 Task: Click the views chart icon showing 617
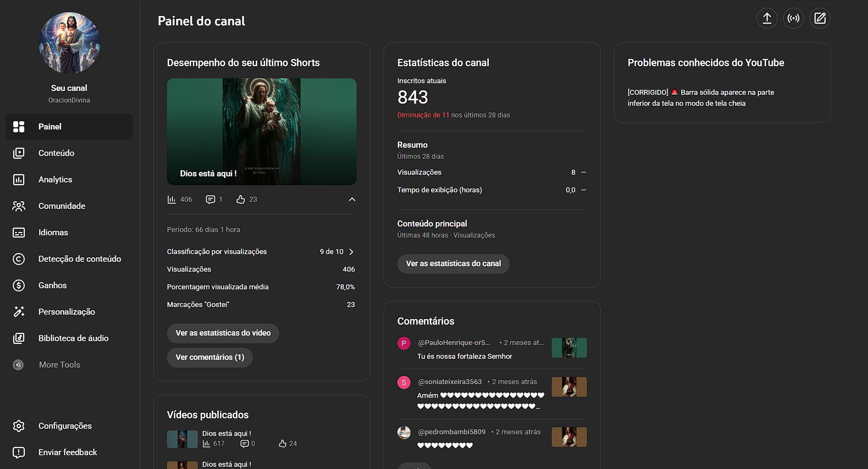207,444
